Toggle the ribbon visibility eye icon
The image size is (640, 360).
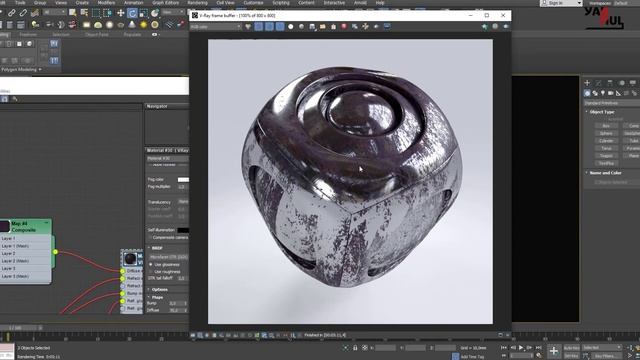pos(155,35)
